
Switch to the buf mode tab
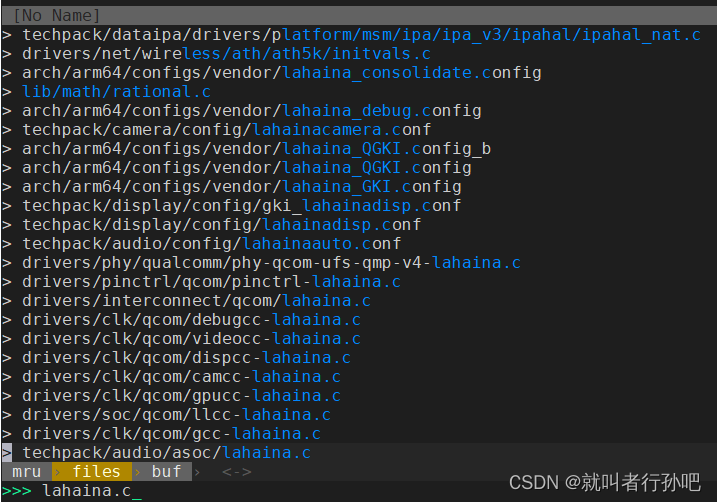[166, 471]
